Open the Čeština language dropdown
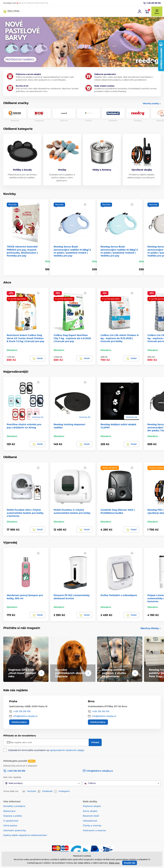Image resolution: width=164 pixels, height=868 pixels. 122,783
